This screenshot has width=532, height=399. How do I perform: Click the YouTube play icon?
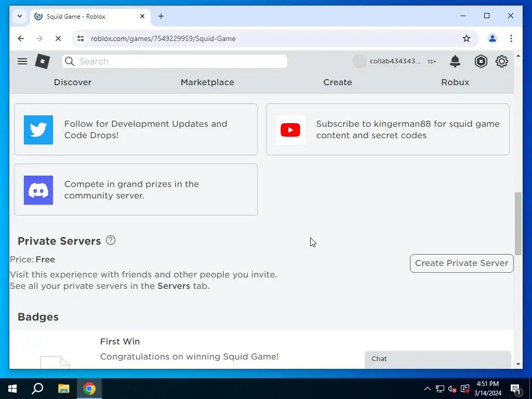point(290,130)
